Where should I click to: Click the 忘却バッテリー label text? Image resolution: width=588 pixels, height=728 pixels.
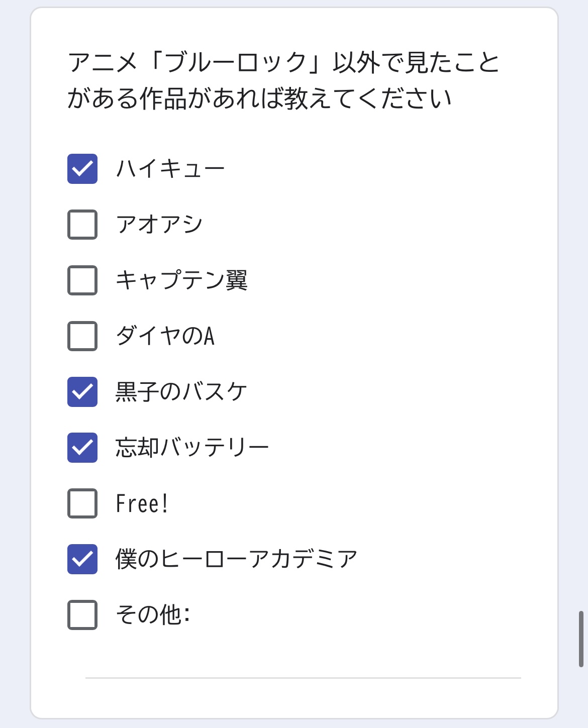192,448
